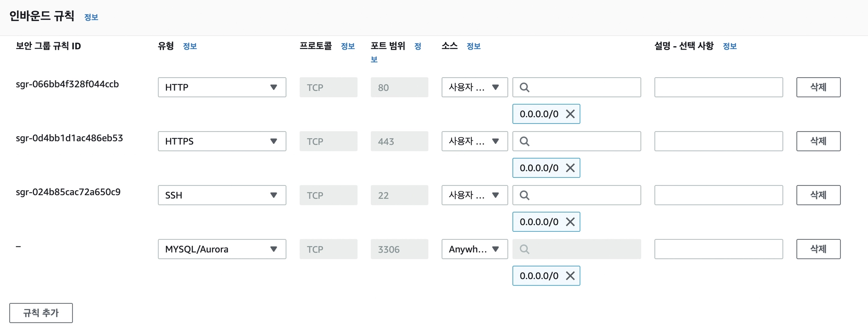Remove the 0.0.0.0/0 chip from MYSQL/Aurora rule
Image resolution: width=868 pixels, height=331 pixels.
tap(570, 275)
